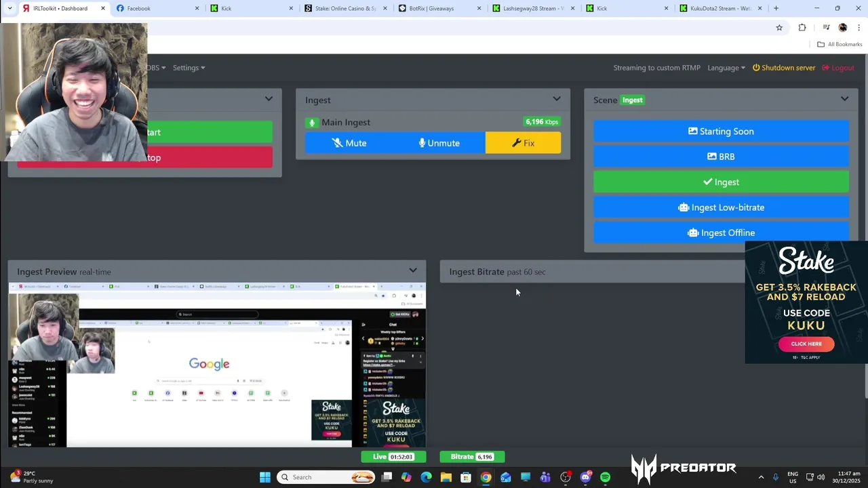
Task: Switch scene to Ingest Low-bitrate
Action: coord(721,207)
